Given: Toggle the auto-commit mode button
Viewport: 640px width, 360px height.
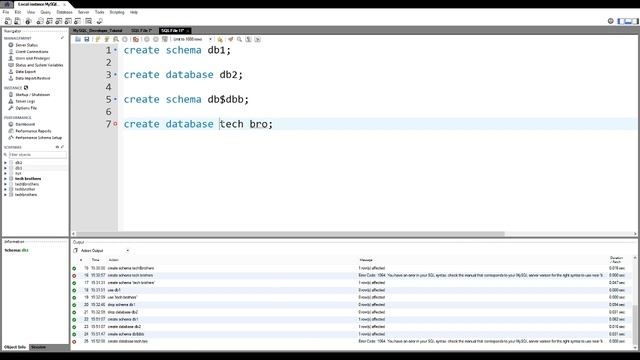Looking at the screenshot, I should 165,40.
